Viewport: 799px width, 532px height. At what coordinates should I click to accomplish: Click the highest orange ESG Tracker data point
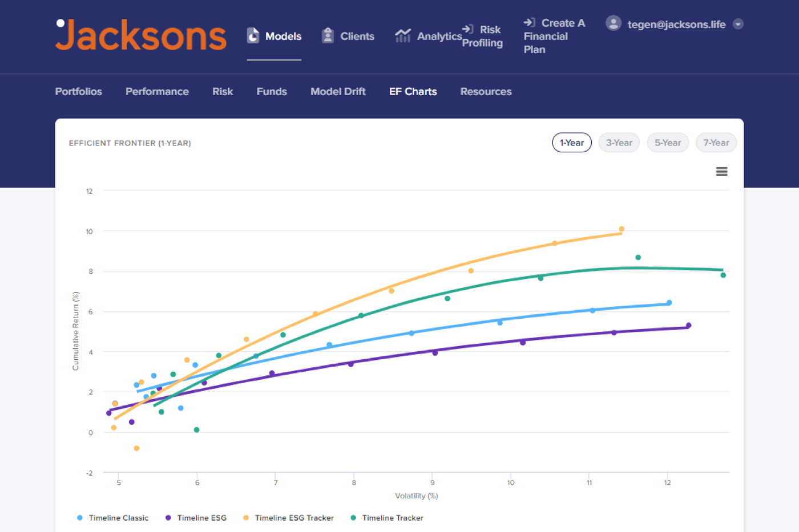point(622,229)
